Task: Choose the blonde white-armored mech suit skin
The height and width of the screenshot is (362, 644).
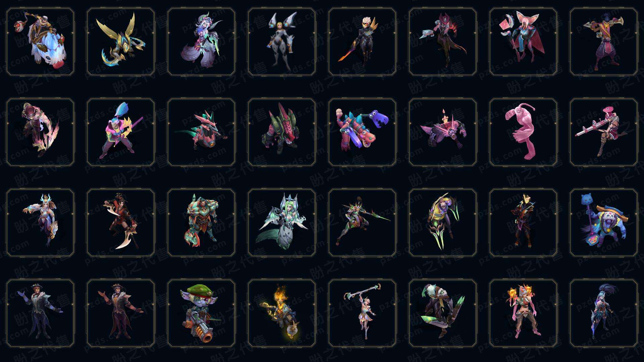Action: (x=282, y=42)
